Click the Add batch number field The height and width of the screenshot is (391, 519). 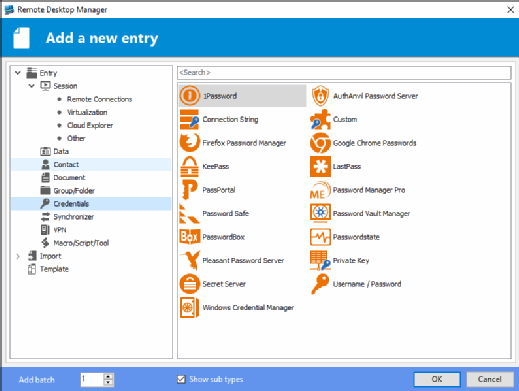(x=92, y=379)
